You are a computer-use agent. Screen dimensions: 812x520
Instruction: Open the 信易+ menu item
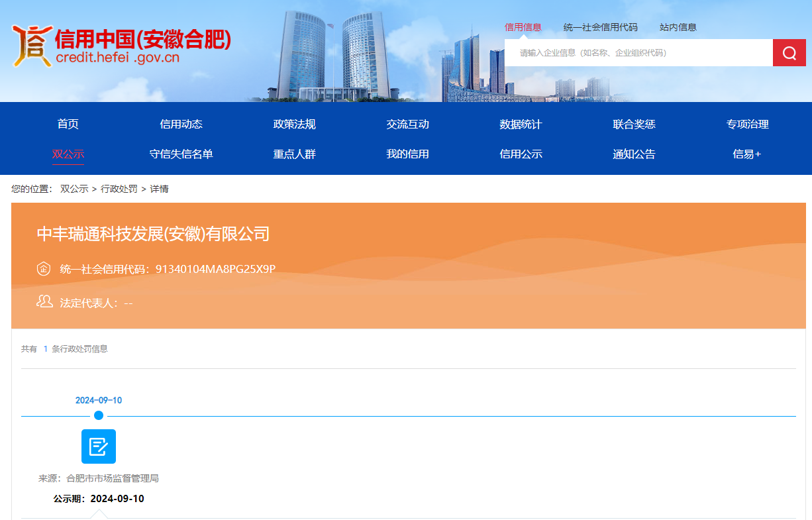747,154
